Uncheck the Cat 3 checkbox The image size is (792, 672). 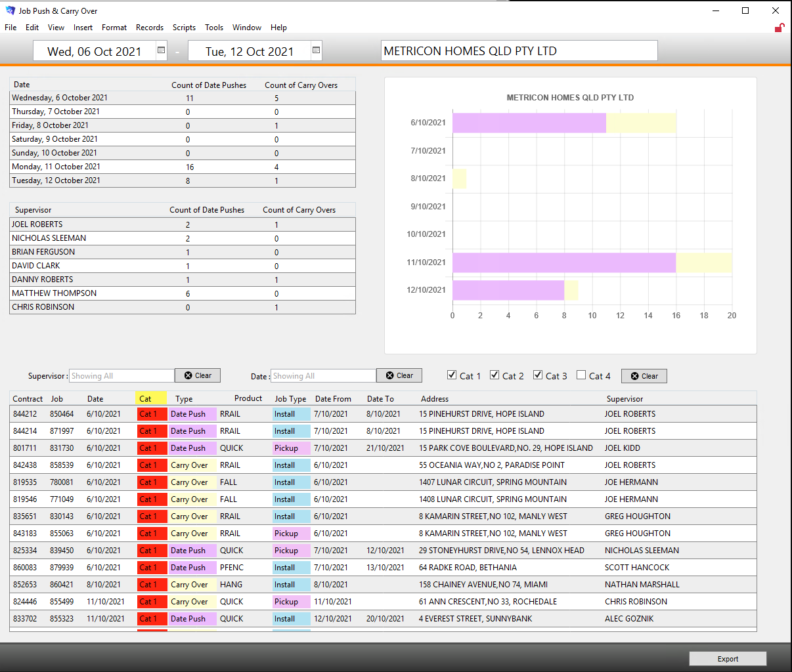point(538,375)
